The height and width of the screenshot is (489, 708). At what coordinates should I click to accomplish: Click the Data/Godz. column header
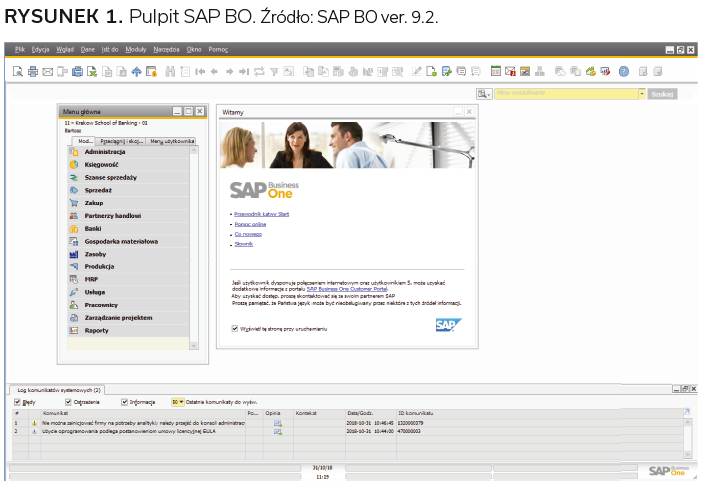pos(371,413)
